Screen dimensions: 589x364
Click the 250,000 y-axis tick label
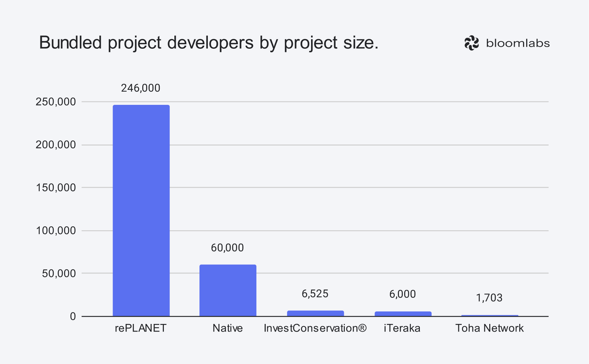click(x=56, y=102)
